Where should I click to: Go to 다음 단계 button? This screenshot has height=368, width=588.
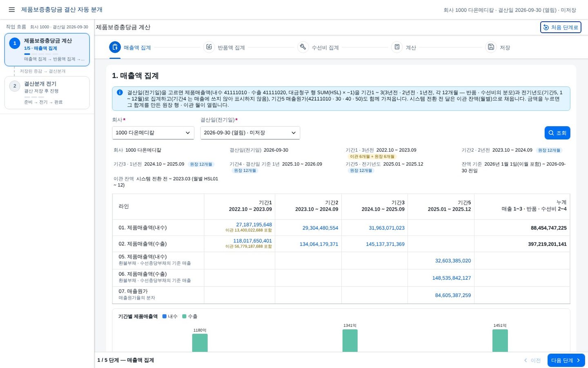566,360
